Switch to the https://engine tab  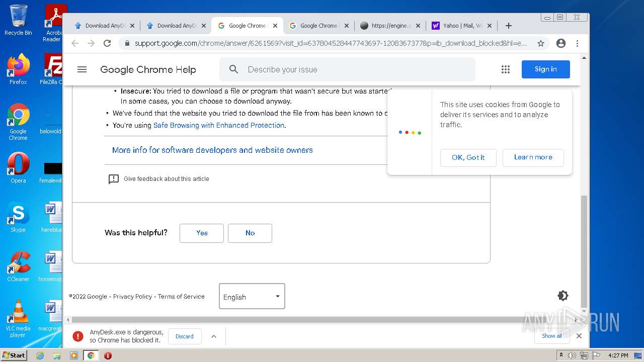[390, 26]
